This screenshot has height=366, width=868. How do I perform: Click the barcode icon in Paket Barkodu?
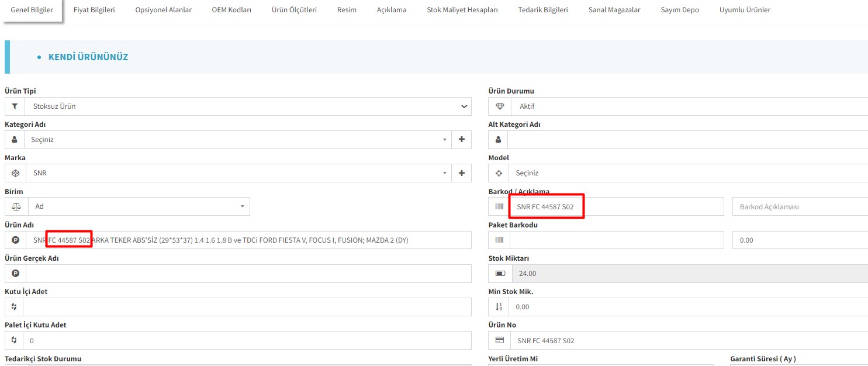499,240
